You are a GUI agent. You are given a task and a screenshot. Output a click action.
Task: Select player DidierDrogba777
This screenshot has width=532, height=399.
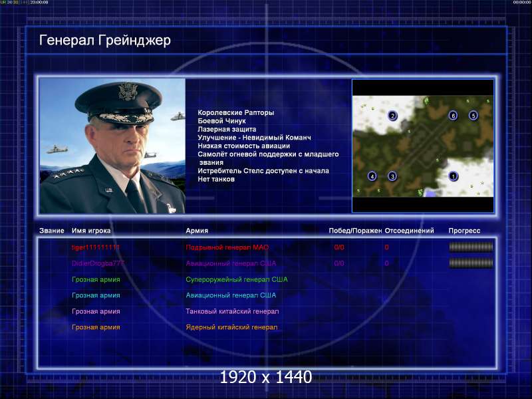point(98,263)
